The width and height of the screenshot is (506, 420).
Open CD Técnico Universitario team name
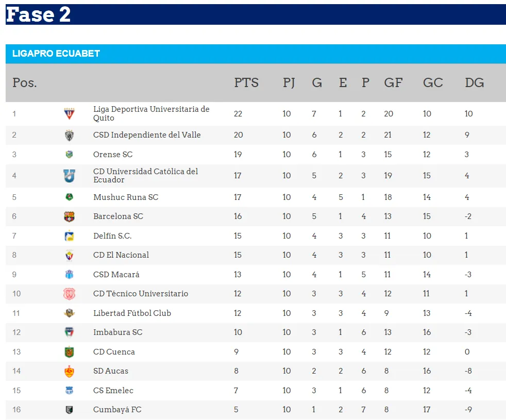141,294
